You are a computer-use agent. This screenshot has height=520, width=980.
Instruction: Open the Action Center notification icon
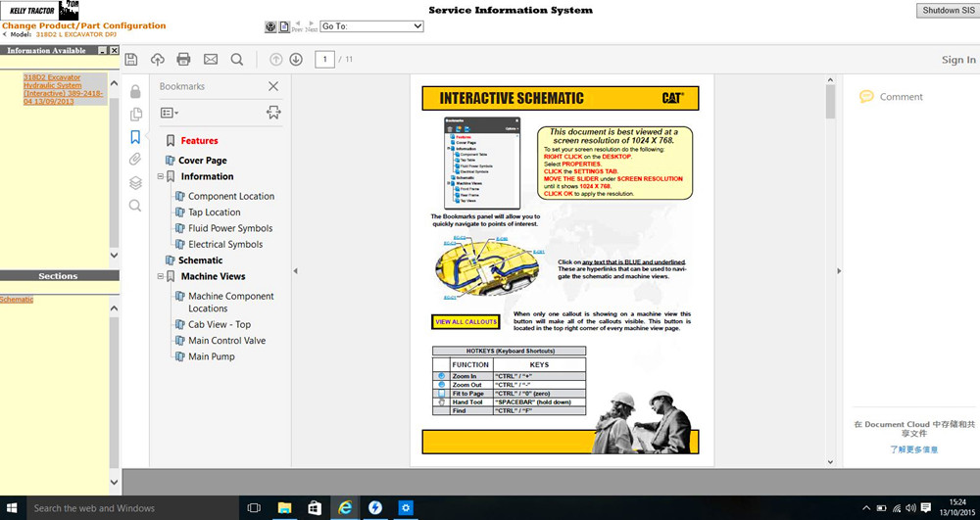pos(926,508)
